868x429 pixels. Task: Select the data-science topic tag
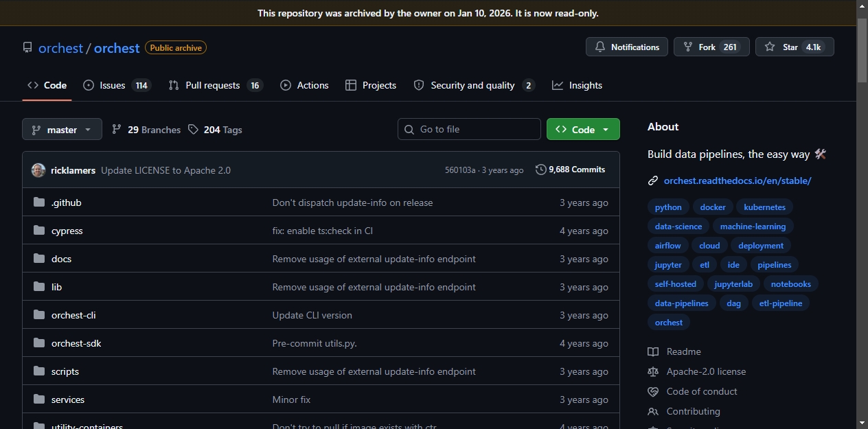tap(678, 227)
